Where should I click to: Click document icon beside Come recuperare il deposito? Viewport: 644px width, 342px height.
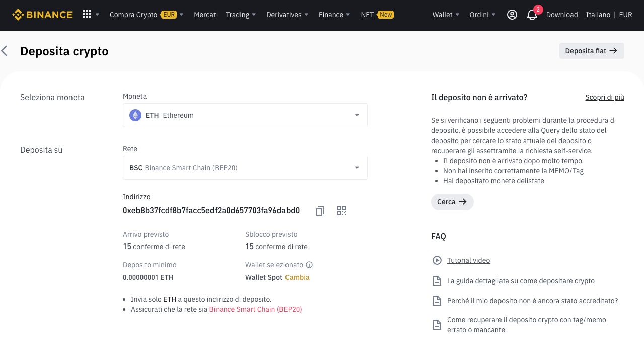(x=437, y=325)
